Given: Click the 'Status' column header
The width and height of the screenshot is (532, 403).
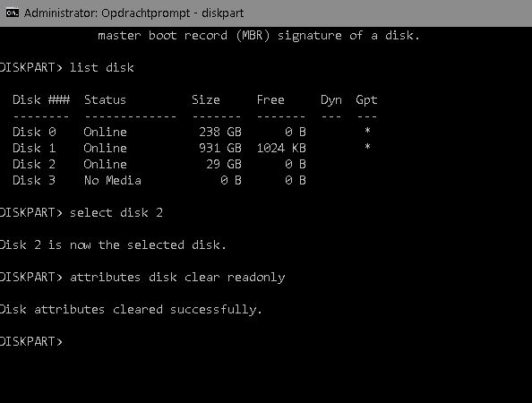Looking at the screenshot, I should tap(105, 99).
